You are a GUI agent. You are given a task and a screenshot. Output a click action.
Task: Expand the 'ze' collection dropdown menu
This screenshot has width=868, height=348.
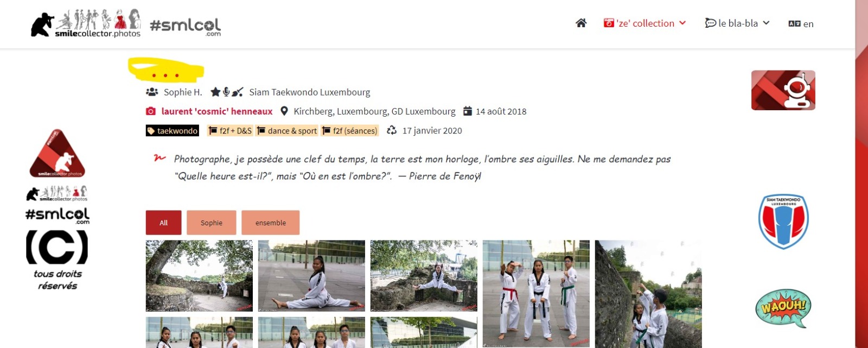(x=644, y=23)
